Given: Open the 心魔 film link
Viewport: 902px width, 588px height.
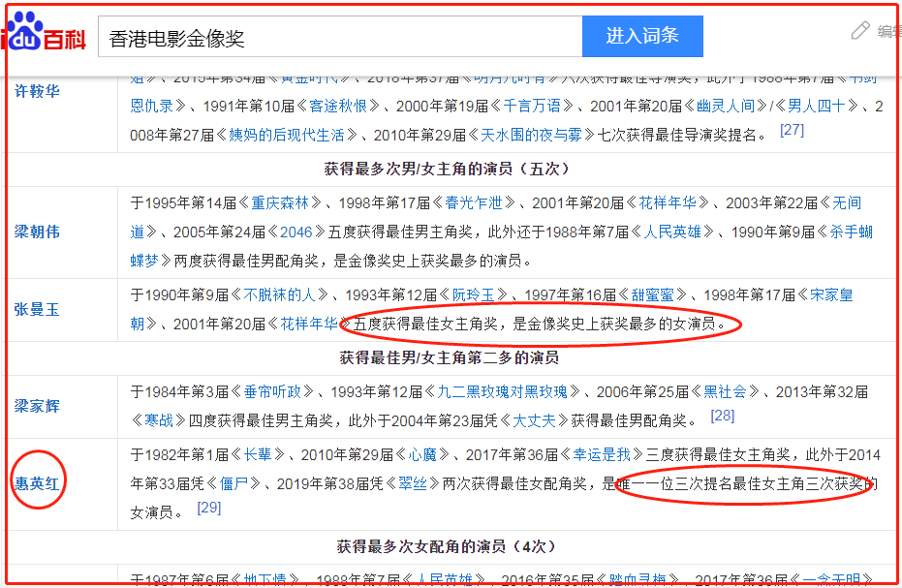Looking at the screenshot, I should point(422,455).
